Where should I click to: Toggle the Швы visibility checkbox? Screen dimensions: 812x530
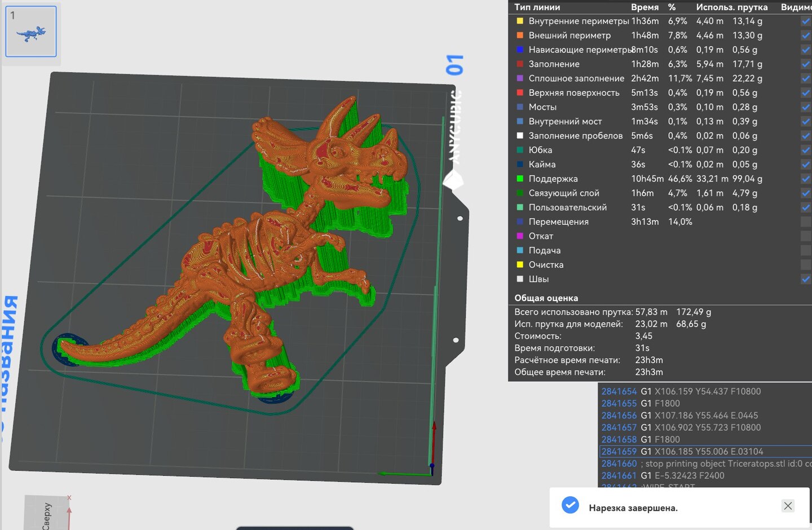pos(806,279)
